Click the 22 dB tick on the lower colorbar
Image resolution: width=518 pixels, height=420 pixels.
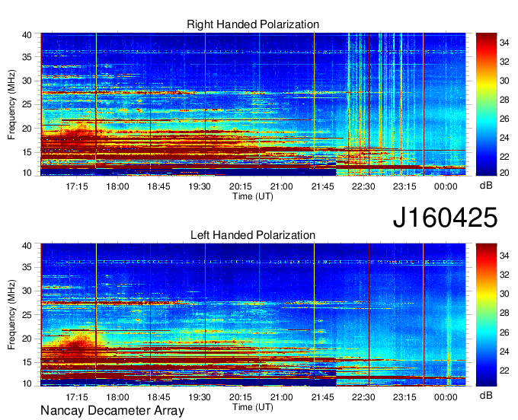(504, 371)
